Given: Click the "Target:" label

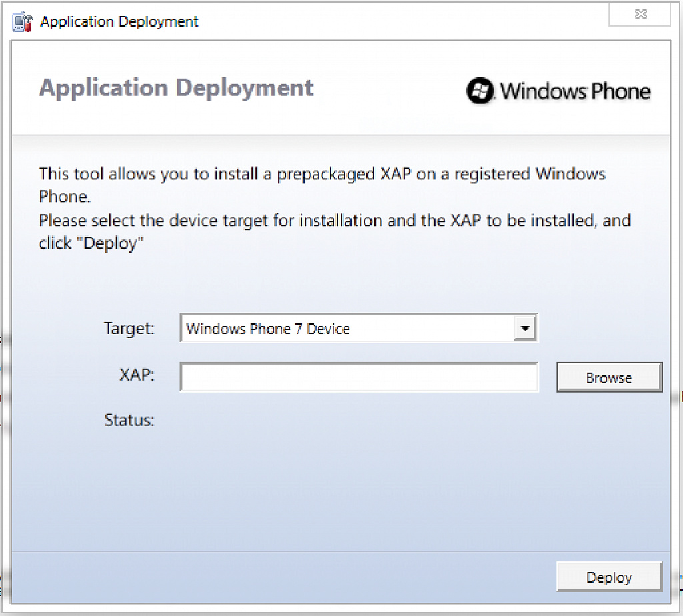Looking at the screenshot, I should (129, 328).
